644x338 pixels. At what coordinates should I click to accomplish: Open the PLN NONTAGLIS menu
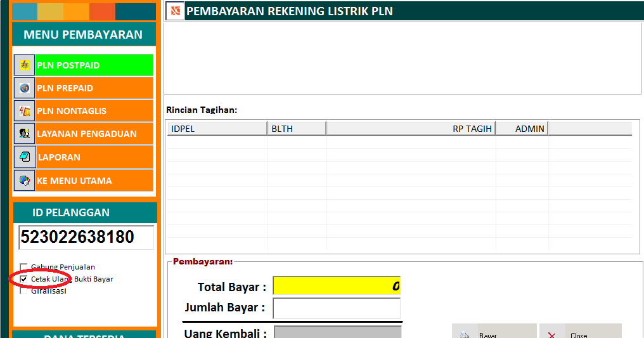[x=94, y=111]
